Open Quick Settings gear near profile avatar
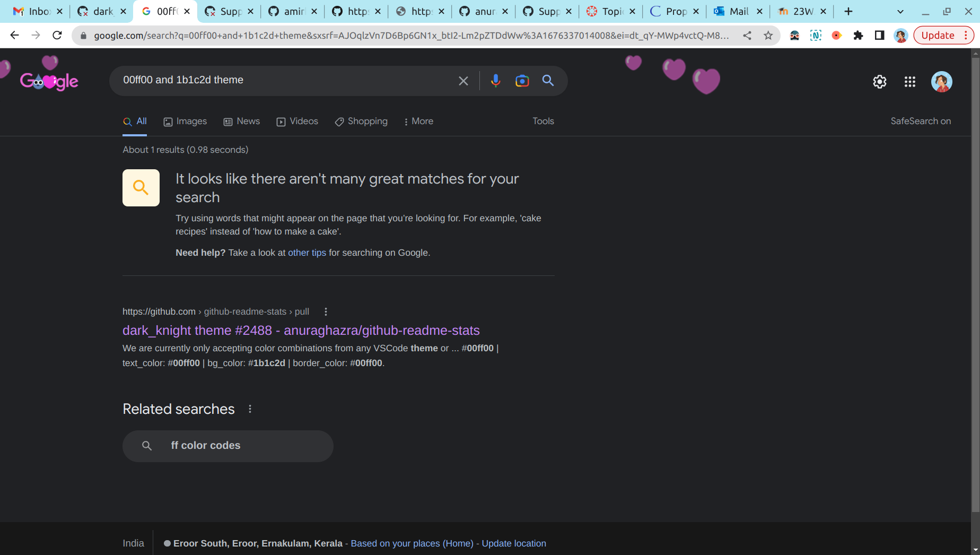Image resolution: width=980 pixels, height=555 pixels. [x=879, y=82]
